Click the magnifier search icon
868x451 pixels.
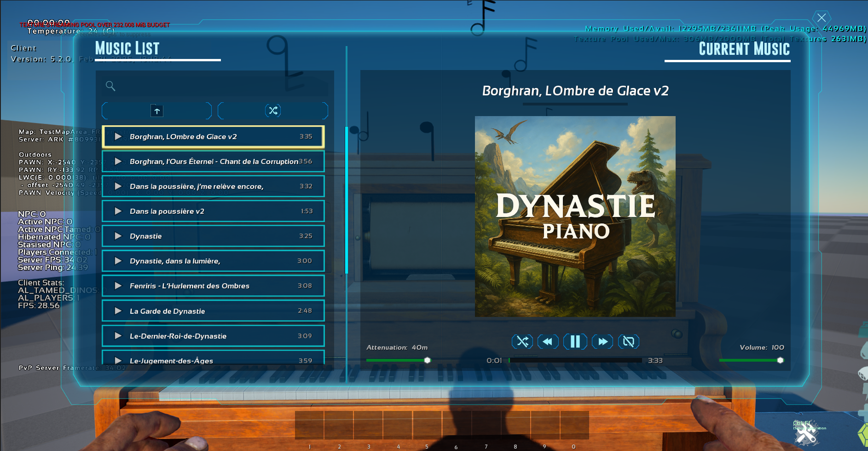[110, 86]
